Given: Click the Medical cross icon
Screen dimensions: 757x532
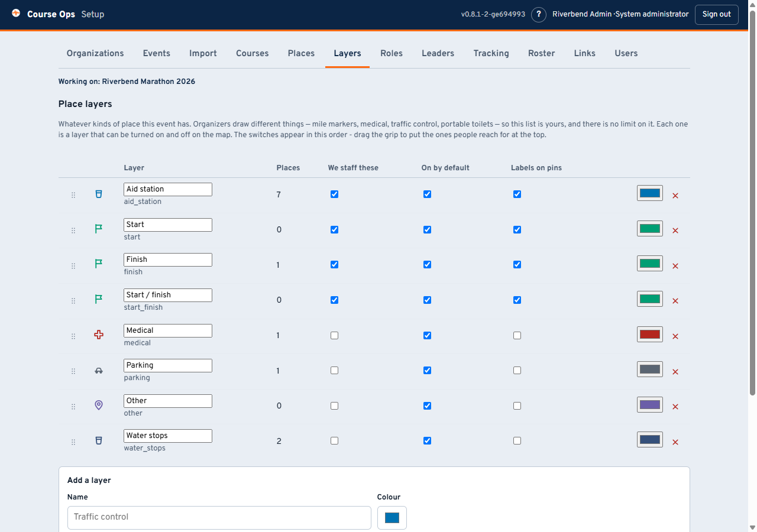Looking at the screenshot, I should tap(99, 335).
